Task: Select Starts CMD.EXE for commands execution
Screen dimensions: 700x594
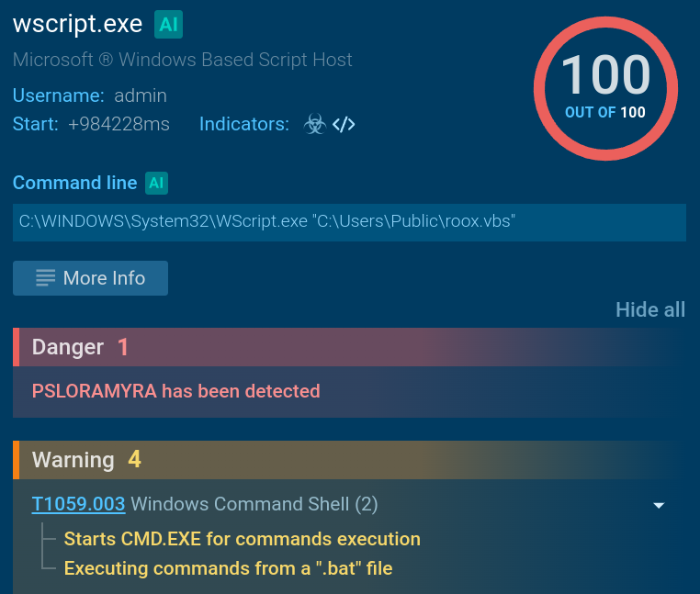Action: (x=242, y=539)
